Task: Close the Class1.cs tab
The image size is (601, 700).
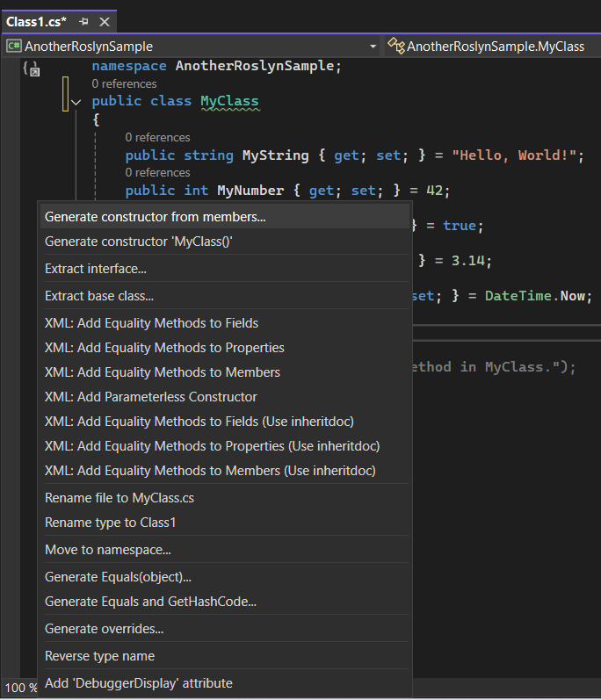Action: click(x=105, y=21)
